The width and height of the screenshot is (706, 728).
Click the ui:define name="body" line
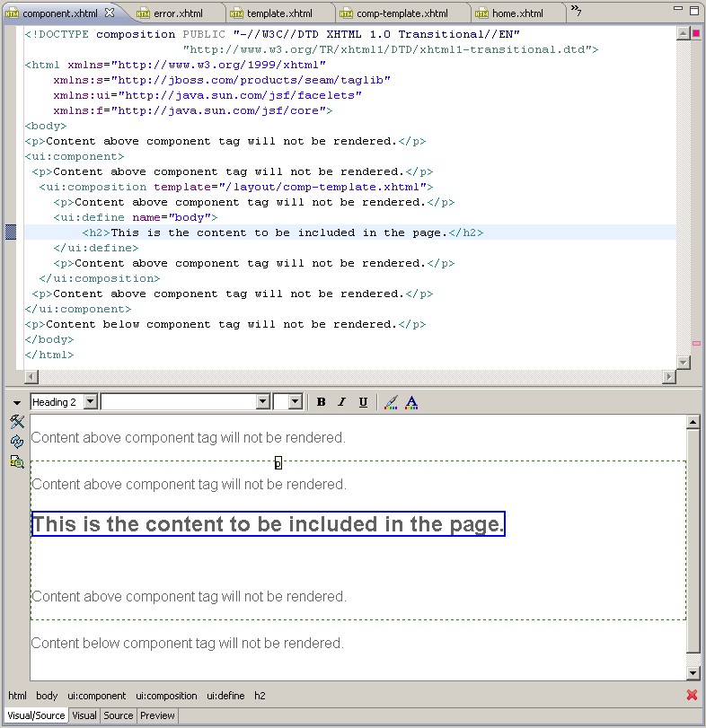pyautogui.click(x=135, y=217)
